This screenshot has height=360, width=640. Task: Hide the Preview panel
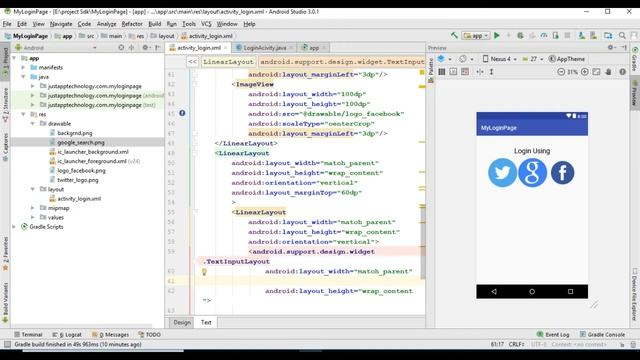click(x=624, y=48)
